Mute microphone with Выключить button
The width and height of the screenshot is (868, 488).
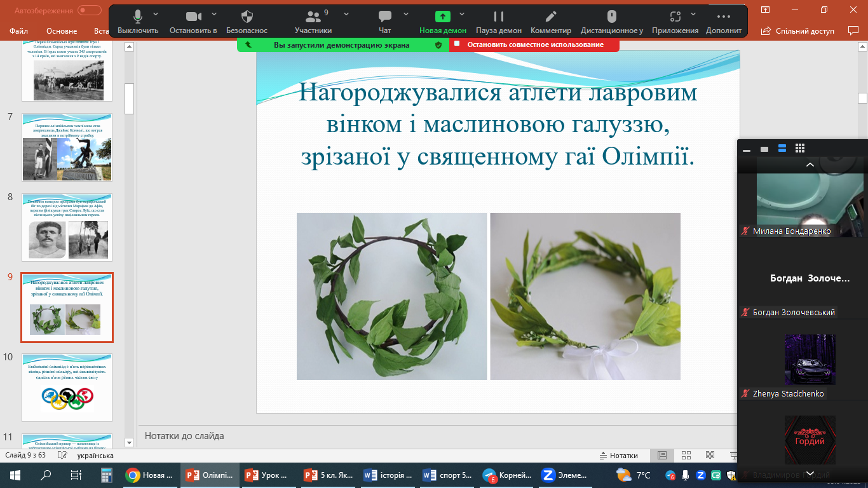[x=138, y=22]
